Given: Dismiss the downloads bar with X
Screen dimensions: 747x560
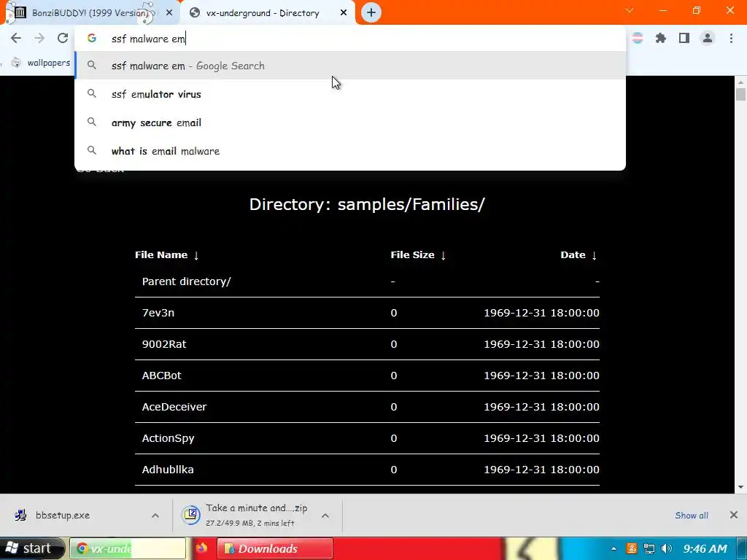Looking at the screenshot, I should click(734, 515).
